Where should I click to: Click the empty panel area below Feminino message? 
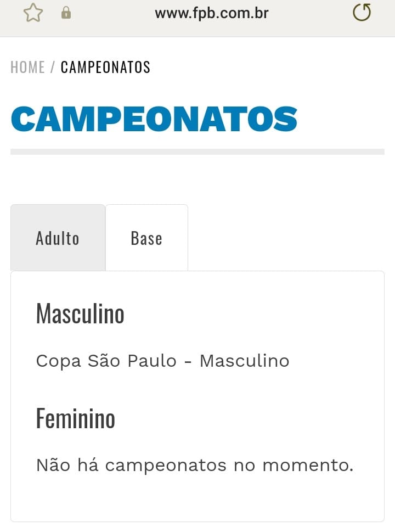coord(198,498)
